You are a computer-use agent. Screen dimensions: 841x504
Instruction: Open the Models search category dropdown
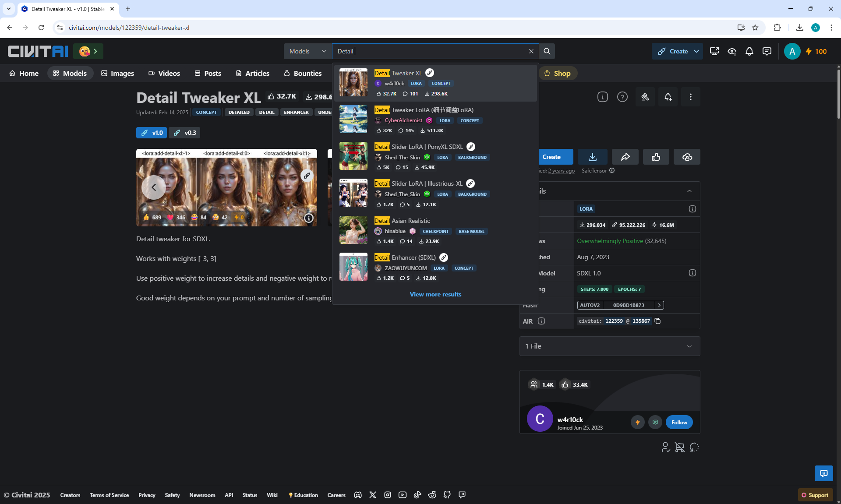(x=307, y=51)
